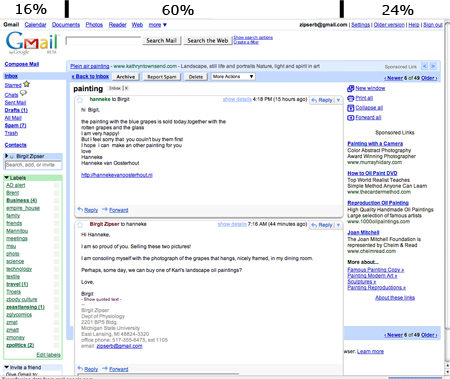Open Reader from top navigation

point(117,25)
